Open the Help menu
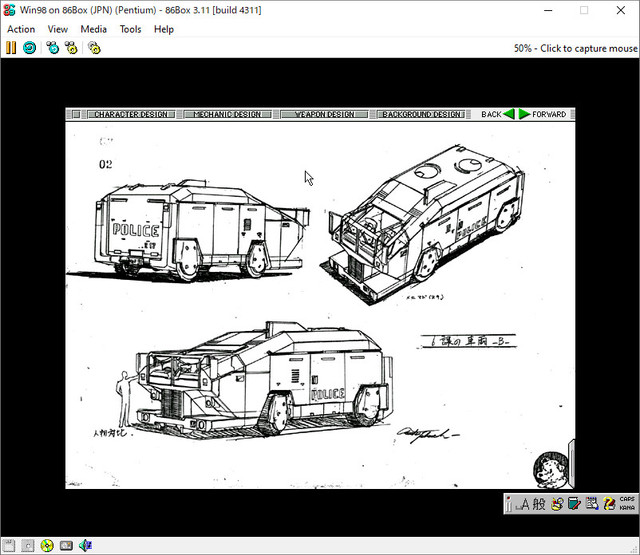 pos(164,29)
